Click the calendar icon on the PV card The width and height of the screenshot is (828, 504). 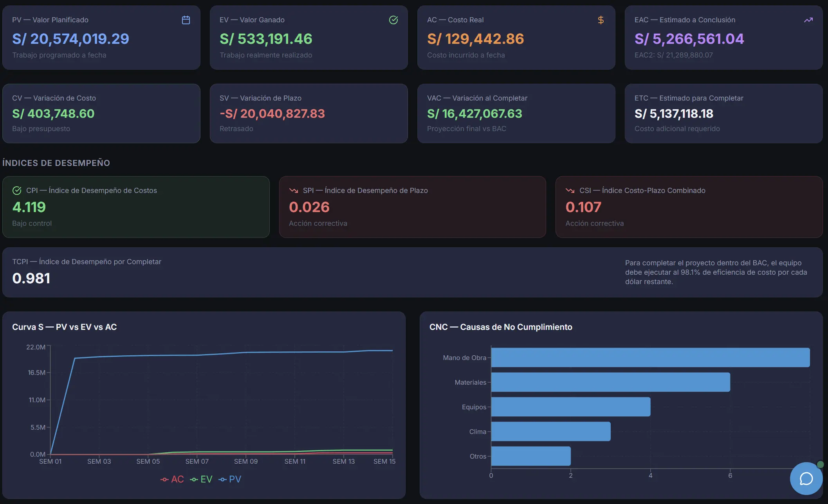click(x=186, y=20)
